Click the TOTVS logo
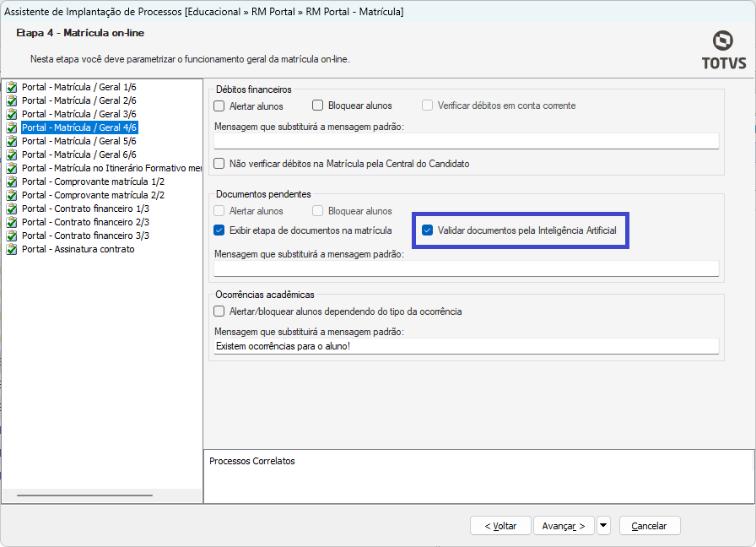756x547 pixels. point(723,50)
